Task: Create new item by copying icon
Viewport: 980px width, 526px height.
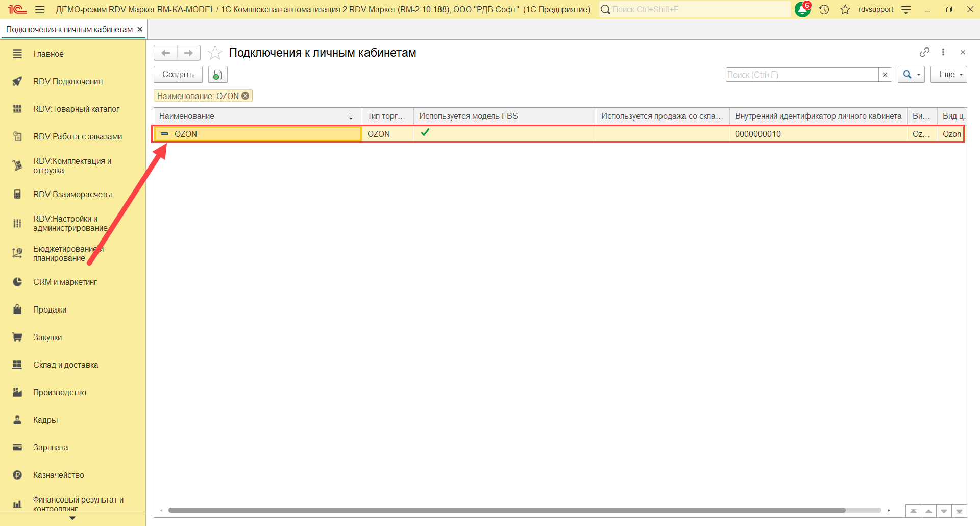Action: [217, 75]
